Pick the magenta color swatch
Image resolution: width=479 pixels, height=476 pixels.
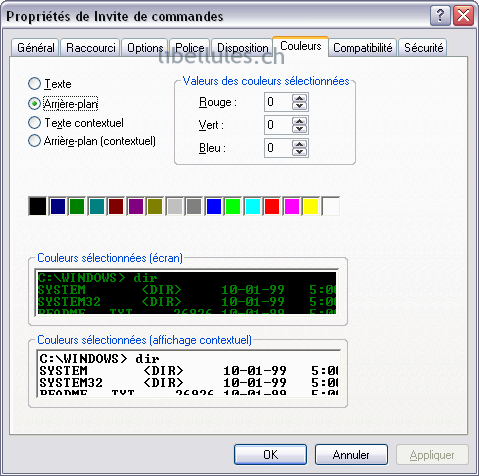(x=292, y=206)
